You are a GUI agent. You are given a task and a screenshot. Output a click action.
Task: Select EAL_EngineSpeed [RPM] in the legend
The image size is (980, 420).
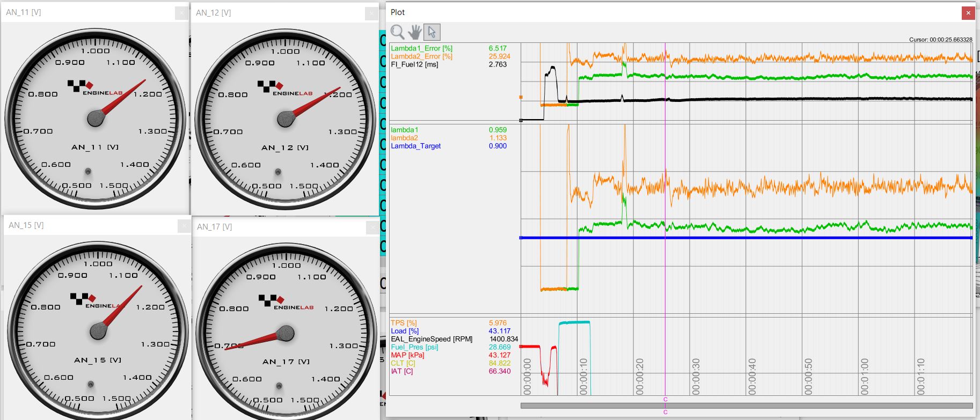(x=432, y=339)
